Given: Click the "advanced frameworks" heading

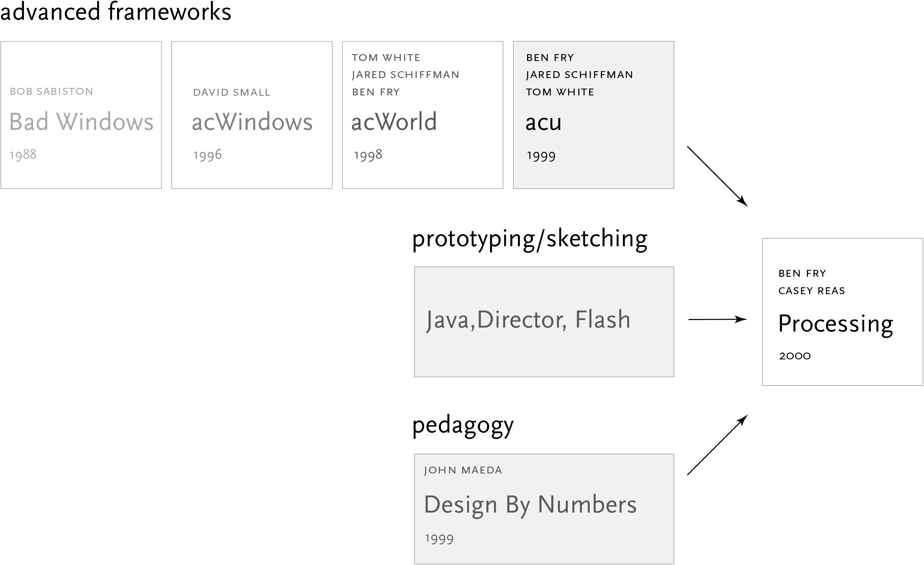Looking at the screenshot, I should point(115,11).
